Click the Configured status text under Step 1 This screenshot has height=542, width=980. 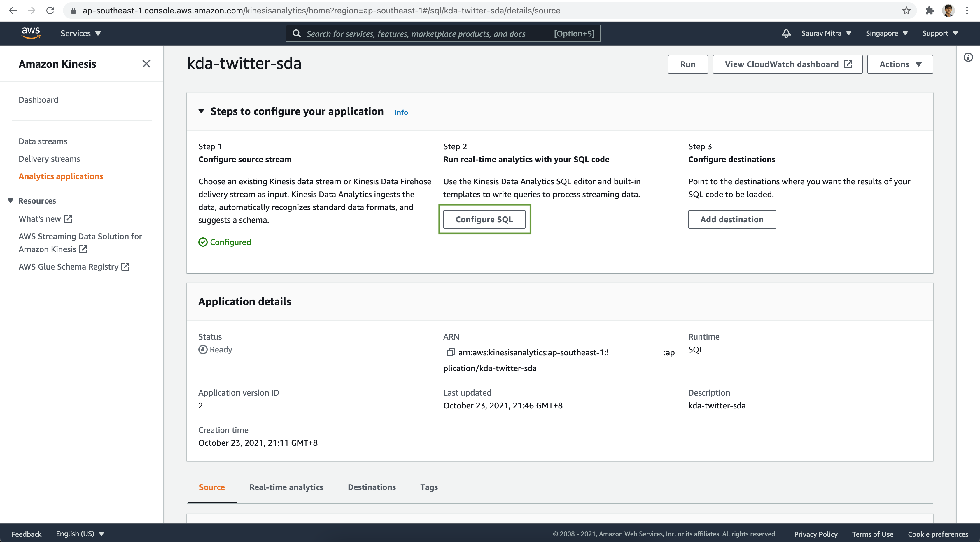pyautogui.click(x=230, y=242)
